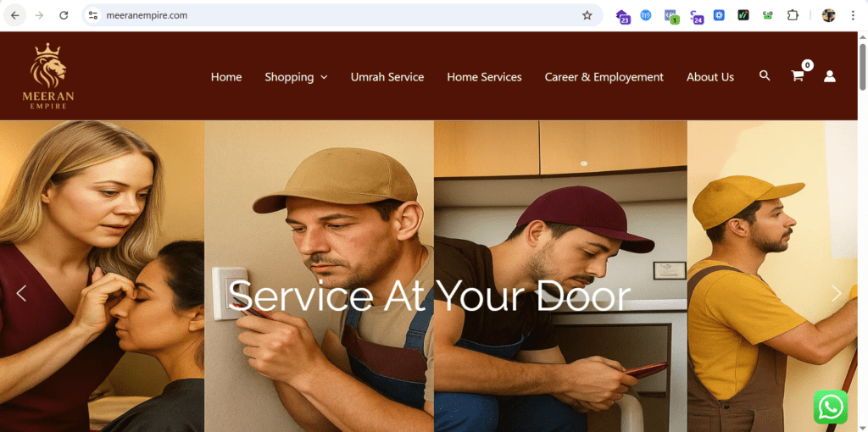Reload the page with refresh icon

click(64, 15)
